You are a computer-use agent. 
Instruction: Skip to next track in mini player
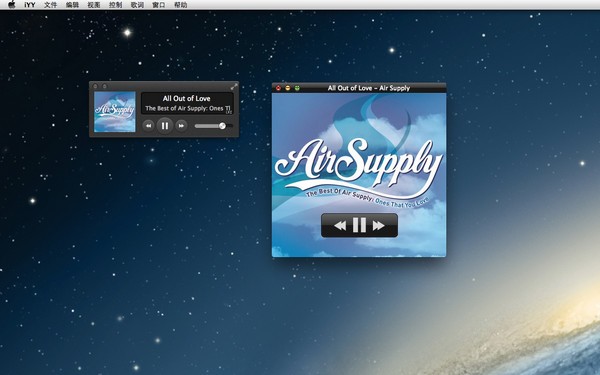click(181, 126)
